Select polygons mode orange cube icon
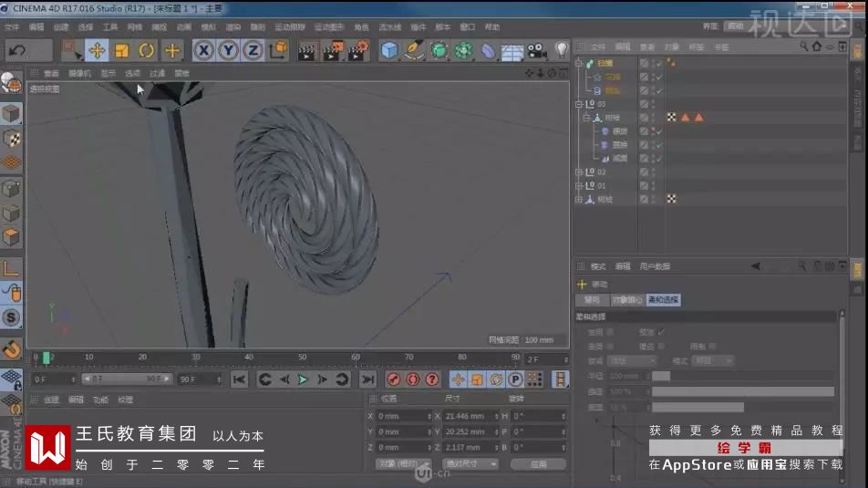Image resolution: width=868 pixels, height=488 pixels. coord(11,237)
